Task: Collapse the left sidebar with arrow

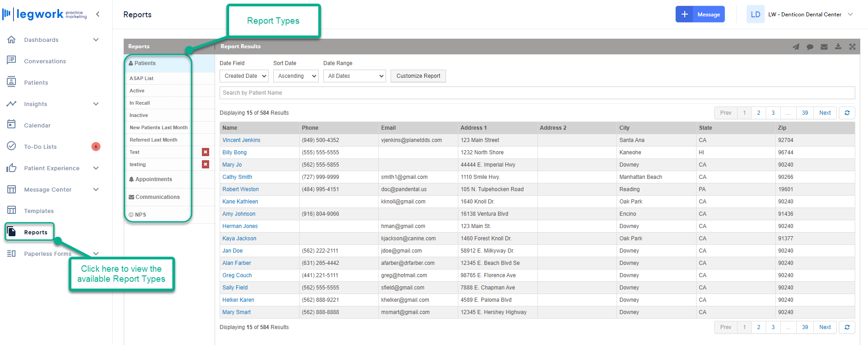Action: click(x=98, y=14)
